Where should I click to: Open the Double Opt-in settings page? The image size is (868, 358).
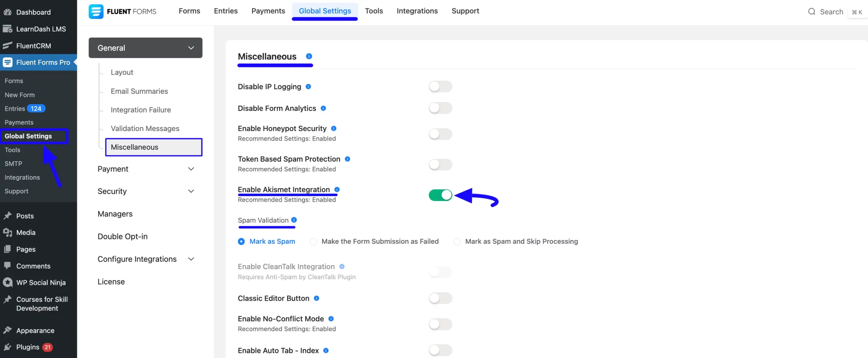122,236
